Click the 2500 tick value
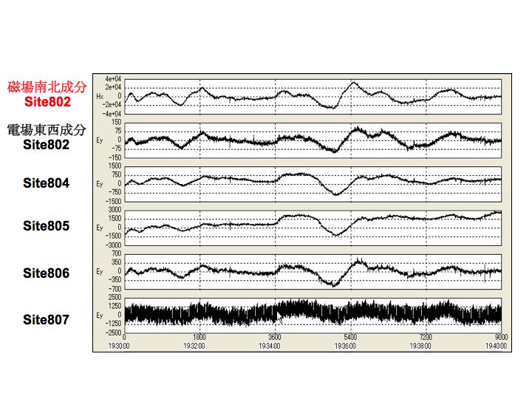The image size is (532, 399). [x=115, y=297]
